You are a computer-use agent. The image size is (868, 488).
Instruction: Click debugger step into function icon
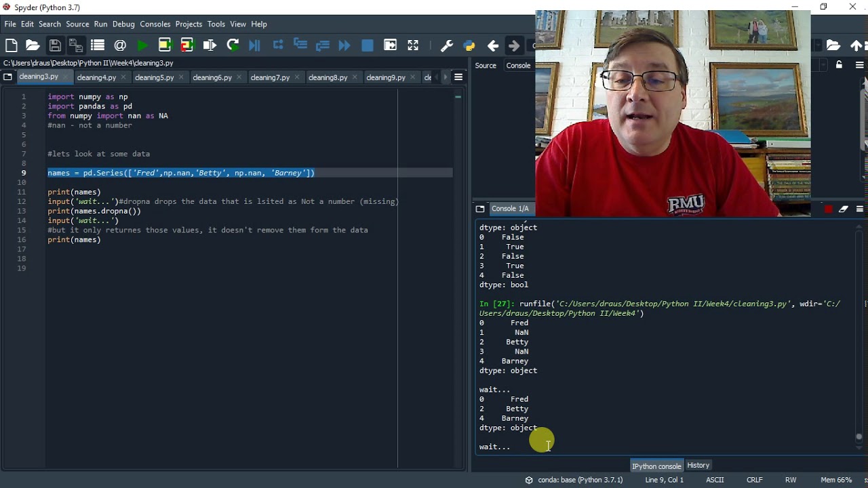point(300,45)
